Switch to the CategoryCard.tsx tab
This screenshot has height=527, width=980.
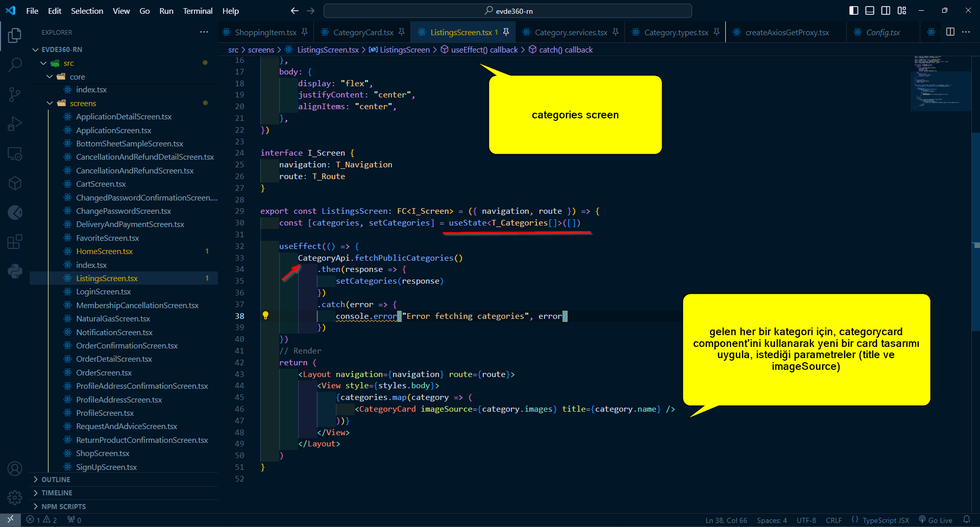click(363, 33)
